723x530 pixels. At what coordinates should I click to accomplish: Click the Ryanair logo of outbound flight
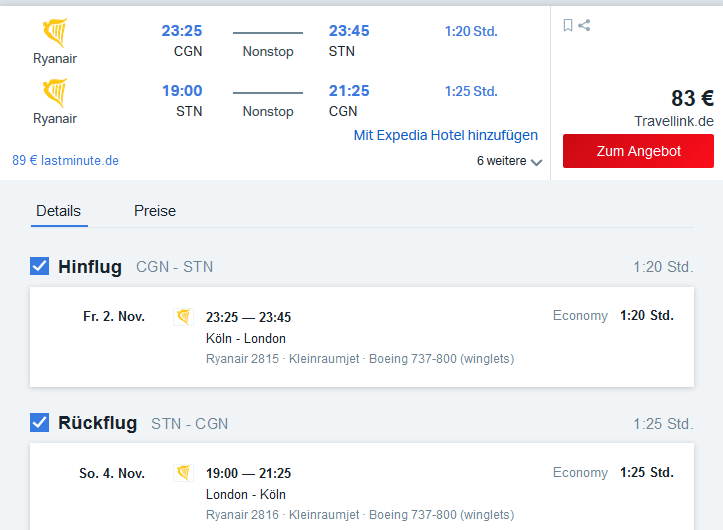[54, 34]
